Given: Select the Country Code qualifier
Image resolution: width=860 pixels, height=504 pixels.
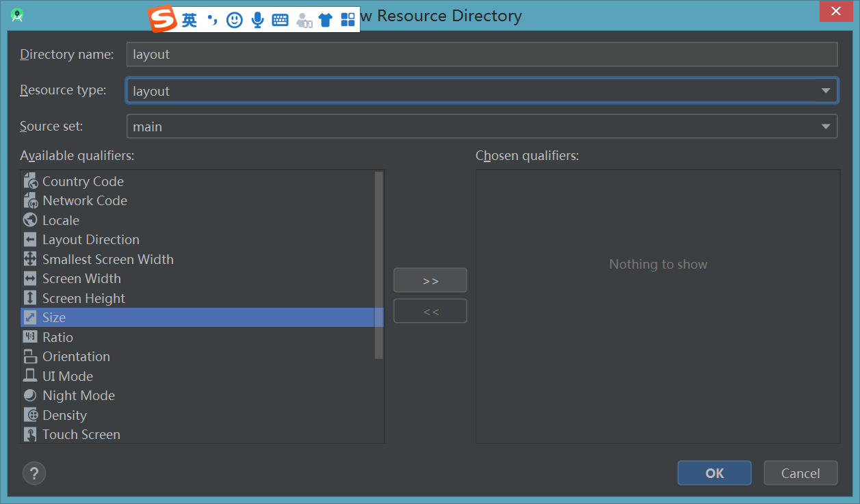Looking at the screenshot, I should pos(83,181).
